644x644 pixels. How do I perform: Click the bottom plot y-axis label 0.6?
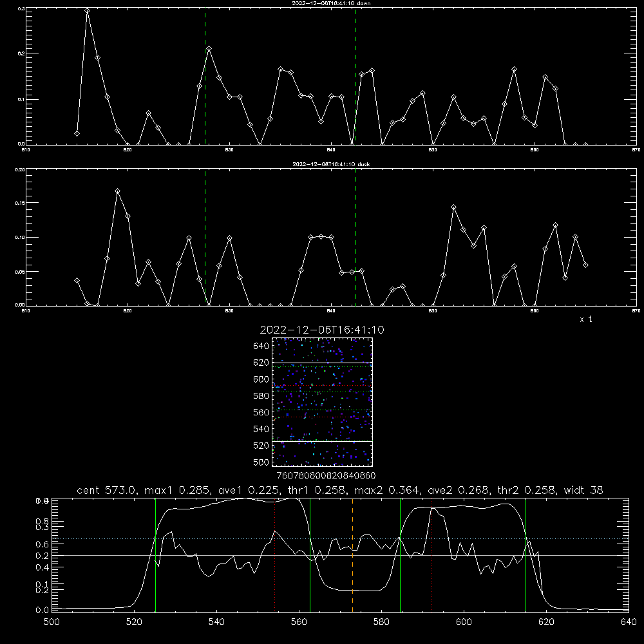43,544
